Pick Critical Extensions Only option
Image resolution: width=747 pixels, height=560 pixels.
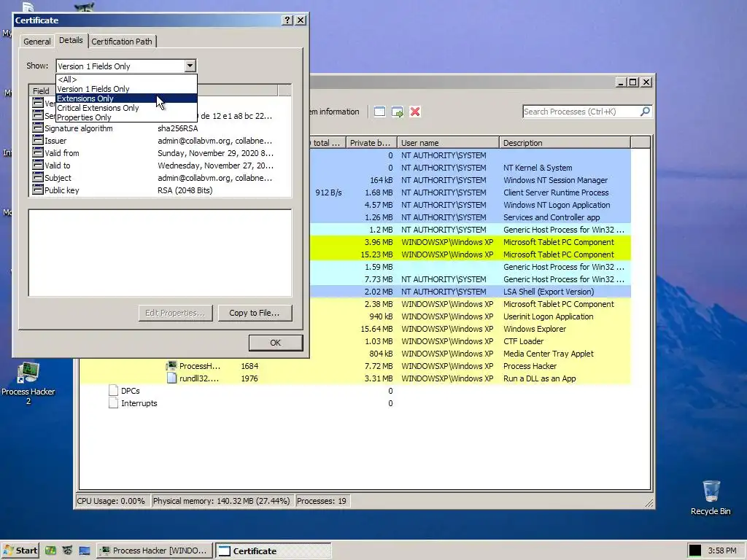(x=126, y=108)
